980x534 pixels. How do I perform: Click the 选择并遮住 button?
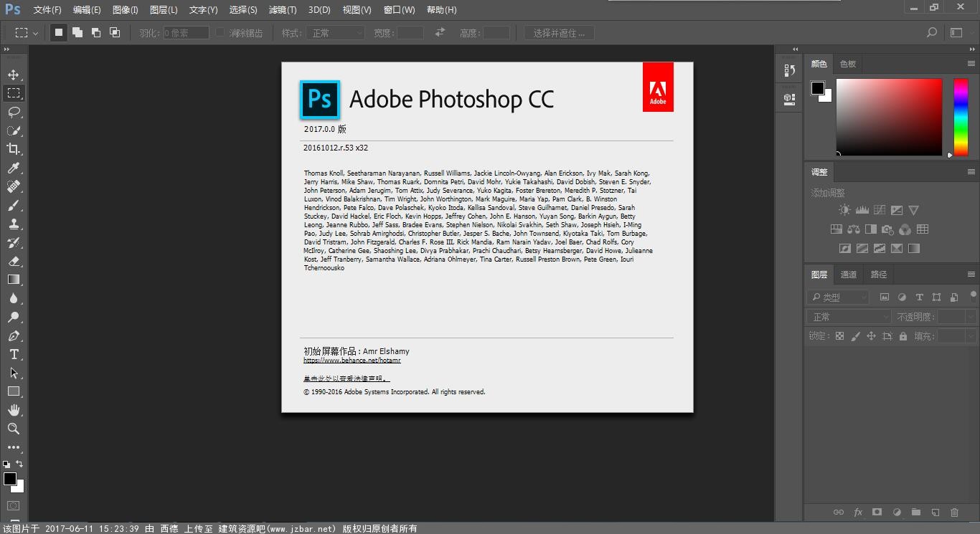[560, 32]
